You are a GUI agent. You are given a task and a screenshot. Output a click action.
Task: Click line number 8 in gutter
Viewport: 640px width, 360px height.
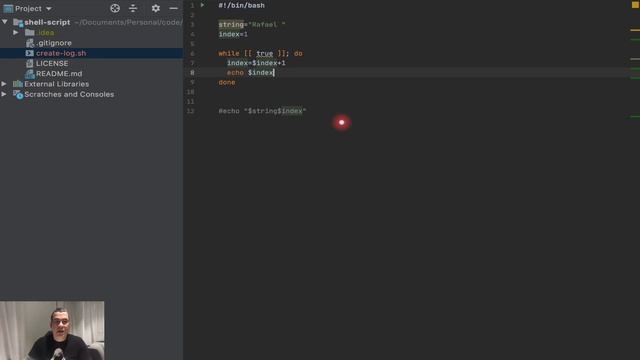(192, 73)
